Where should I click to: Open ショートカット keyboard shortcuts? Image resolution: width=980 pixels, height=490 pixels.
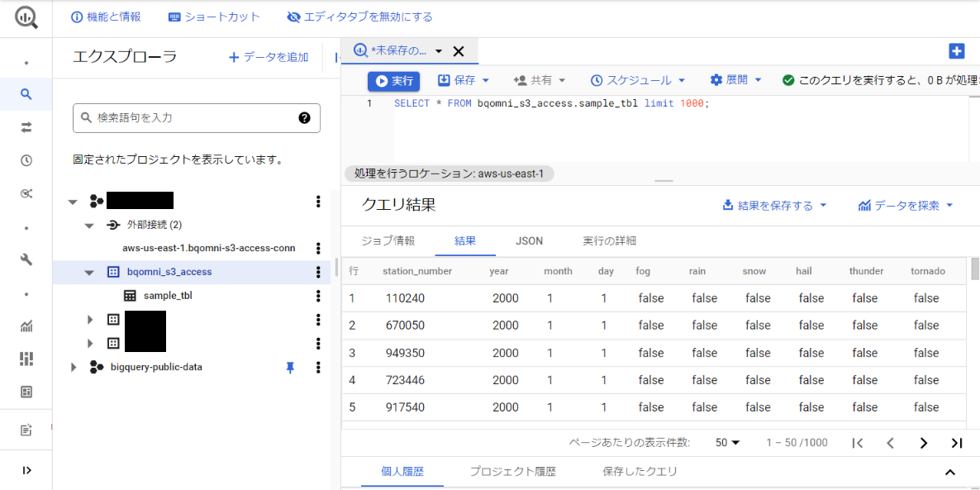pos(214,17)
